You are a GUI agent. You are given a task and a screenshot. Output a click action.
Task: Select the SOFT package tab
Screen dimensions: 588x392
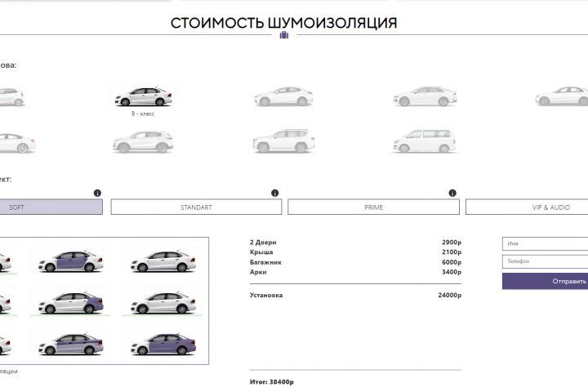coord(51,207)
